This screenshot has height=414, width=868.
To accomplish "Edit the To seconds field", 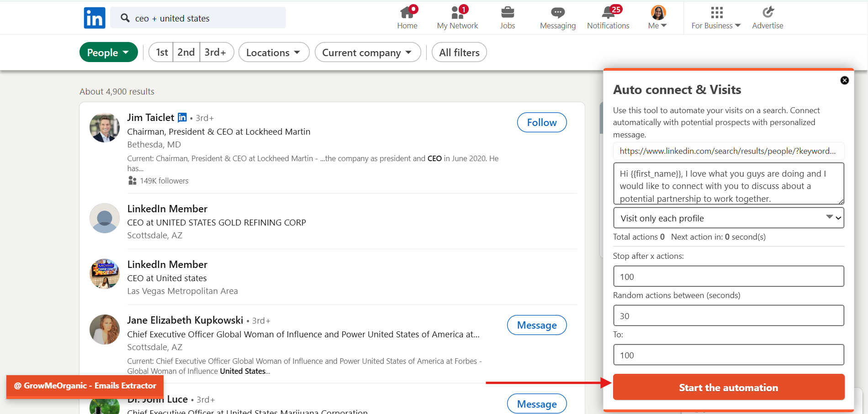I will coord(728,355).
